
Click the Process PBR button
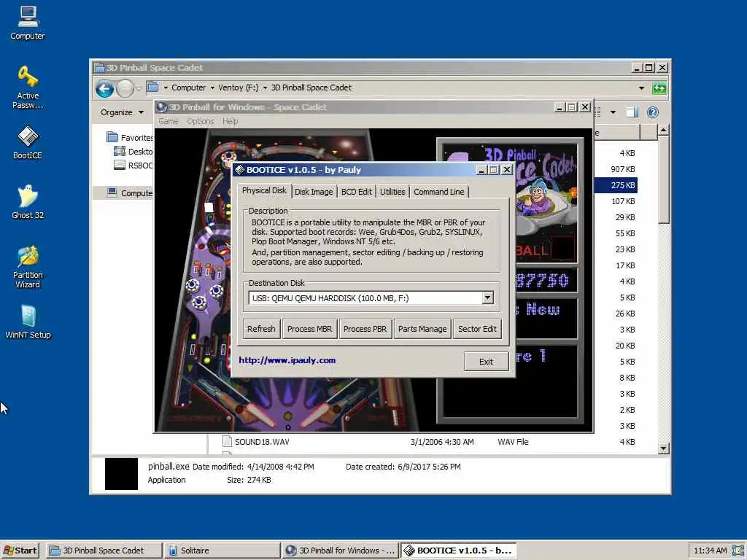(365, 329)
